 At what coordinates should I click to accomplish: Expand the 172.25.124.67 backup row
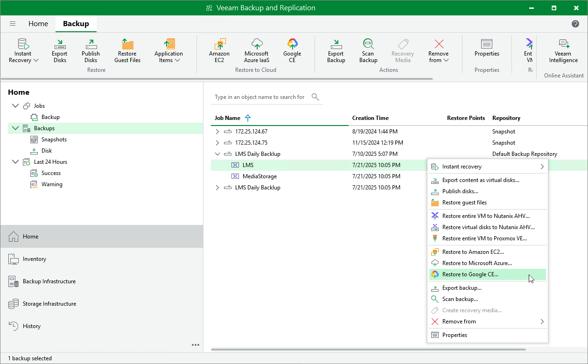pos(217,132)
